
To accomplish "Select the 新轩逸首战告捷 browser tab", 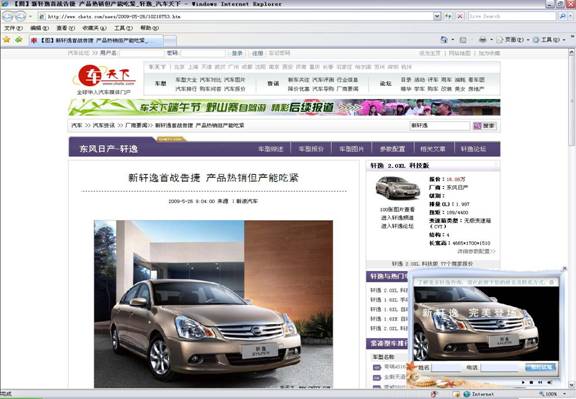I will tap(96, 40).
